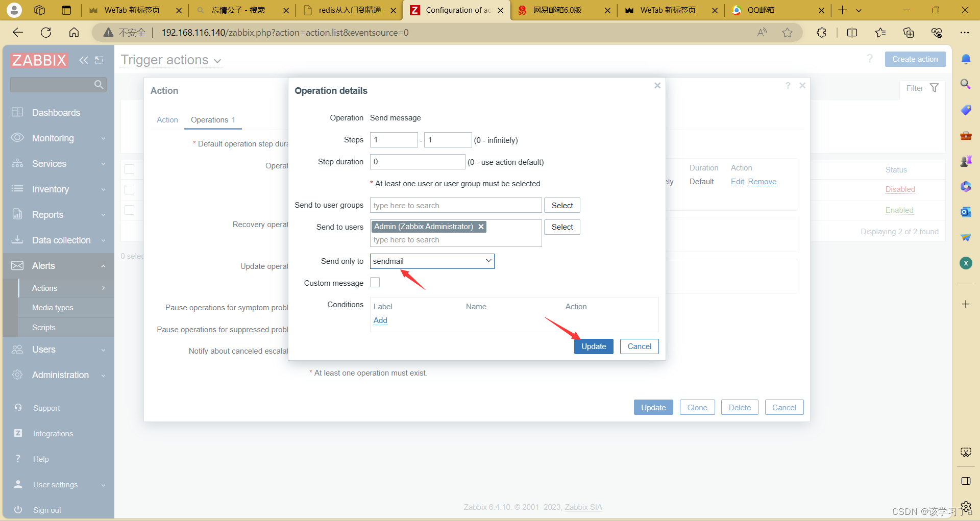Click the read aloud icon in address bar
This screenshot has width=980, height=521.
[x=762, y=33]
